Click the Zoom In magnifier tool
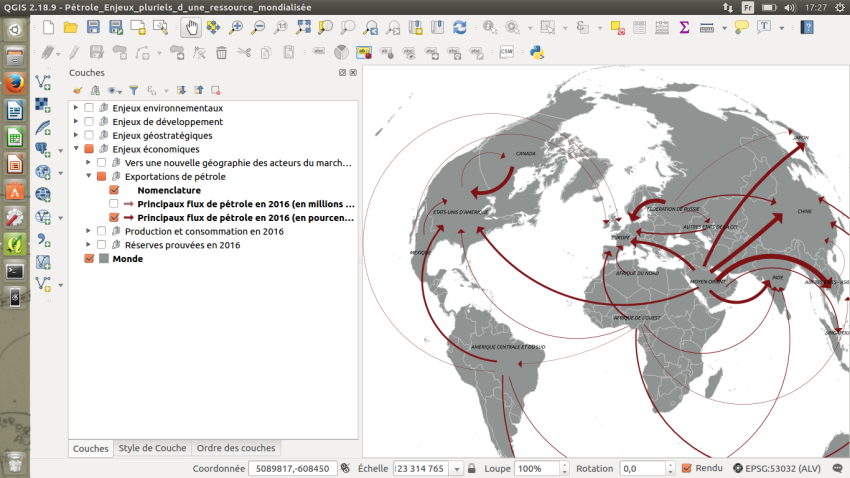This screenshot has width=850, height=478. click(236, 28)
